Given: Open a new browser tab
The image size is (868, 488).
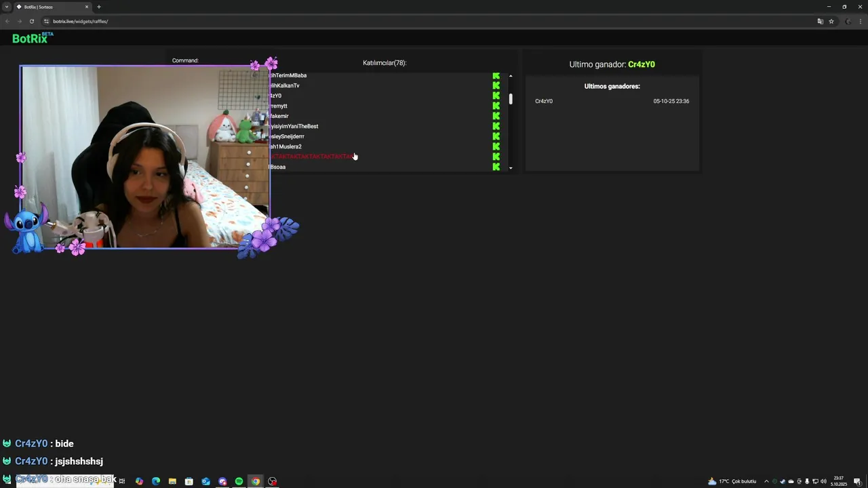Looking at the screenshot, I should [x=99, y=7].
